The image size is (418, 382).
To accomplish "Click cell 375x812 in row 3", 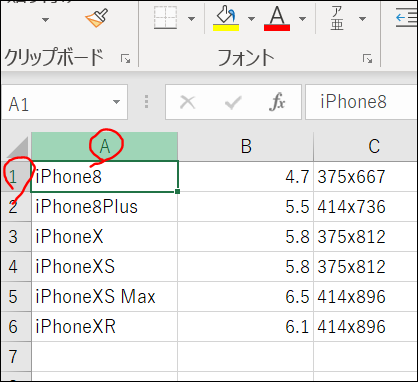I will pos(366,237).
